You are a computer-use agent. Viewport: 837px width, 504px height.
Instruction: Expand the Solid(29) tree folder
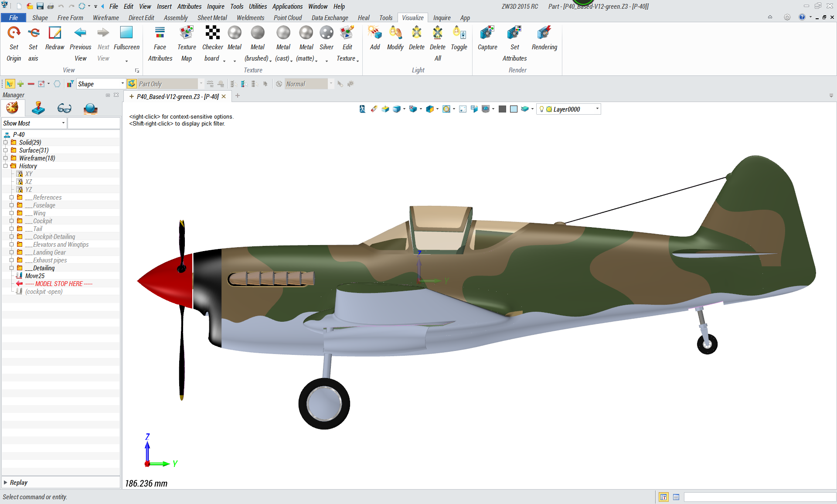pos(6,143)
